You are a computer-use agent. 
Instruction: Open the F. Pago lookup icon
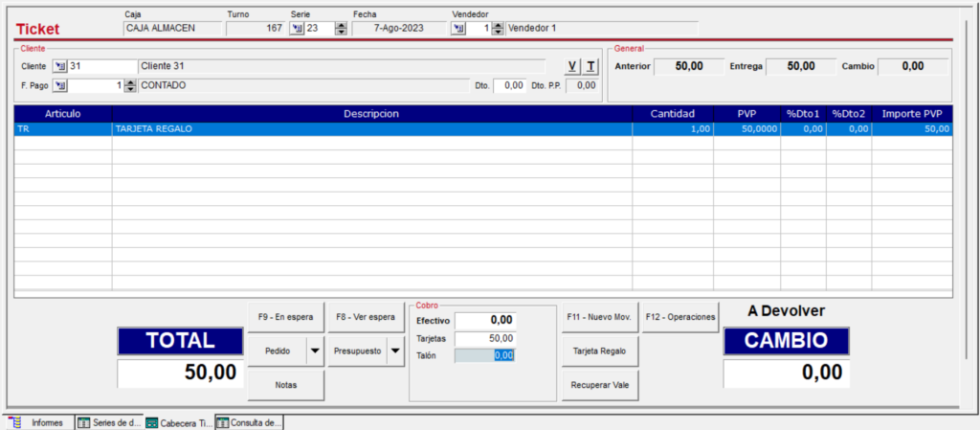(60, 85)
